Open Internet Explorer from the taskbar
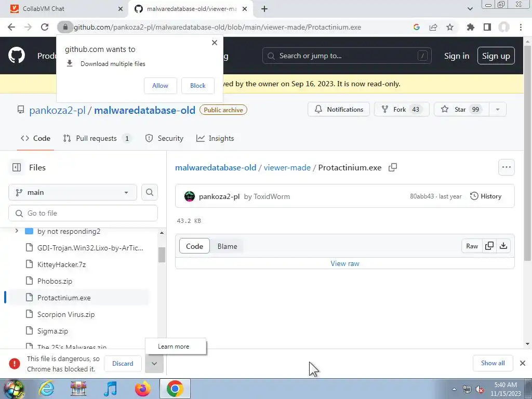Viewport: 532px width, 399px height. tap(46, 389)
